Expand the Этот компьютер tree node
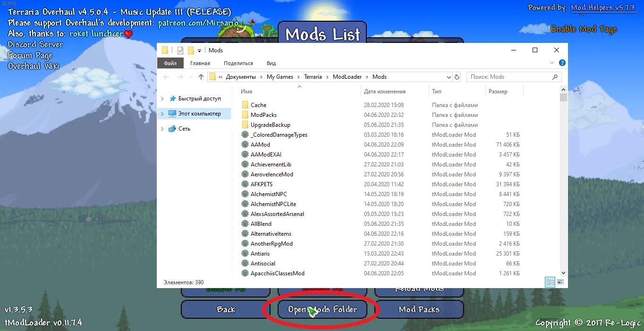The width and height of the screenshot is (644, 331). pyautogui.click(x=162, y=114)
